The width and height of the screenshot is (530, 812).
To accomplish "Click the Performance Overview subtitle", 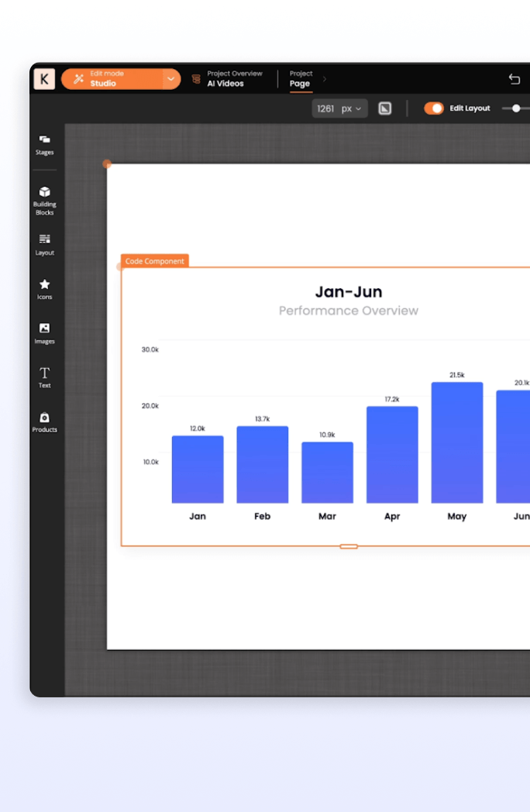I will (349, 311).
